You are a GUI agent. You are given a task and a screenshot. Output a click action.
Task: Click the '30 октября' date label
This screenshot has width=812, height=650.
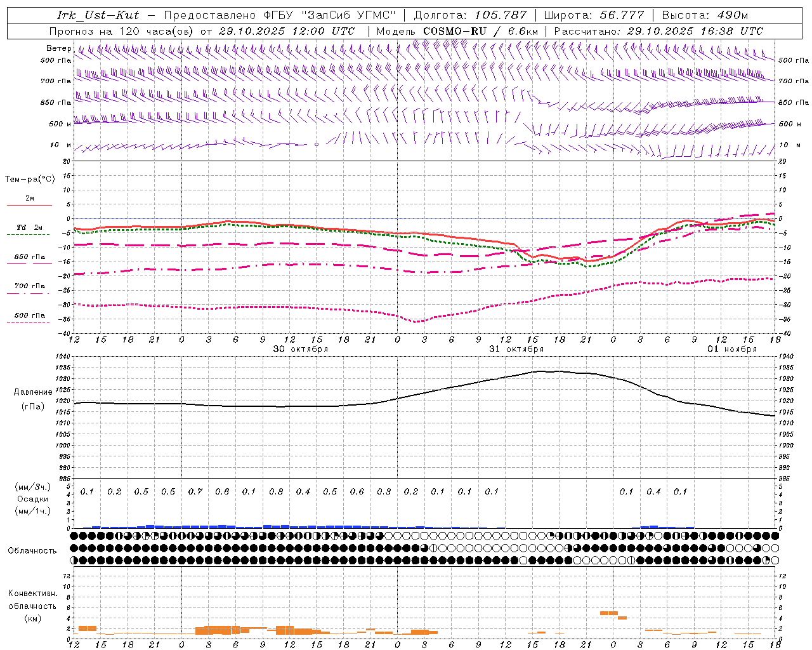point(301,349)
